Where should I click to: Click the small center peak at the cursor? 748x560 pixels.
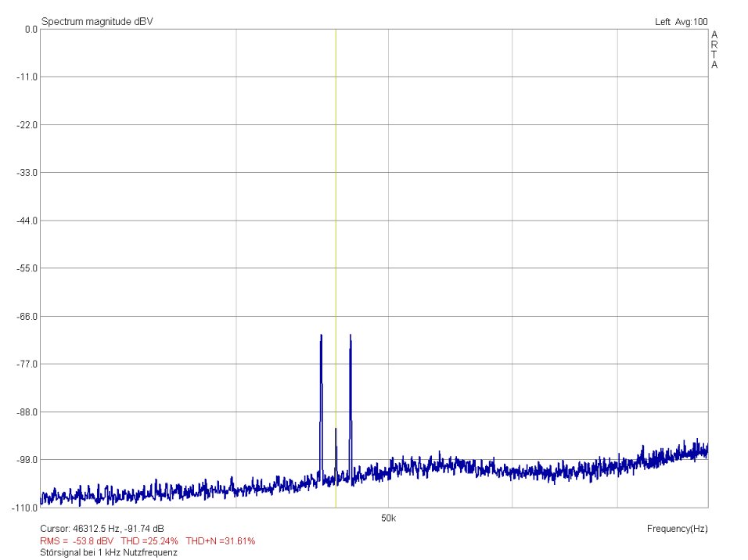[336, 430]
